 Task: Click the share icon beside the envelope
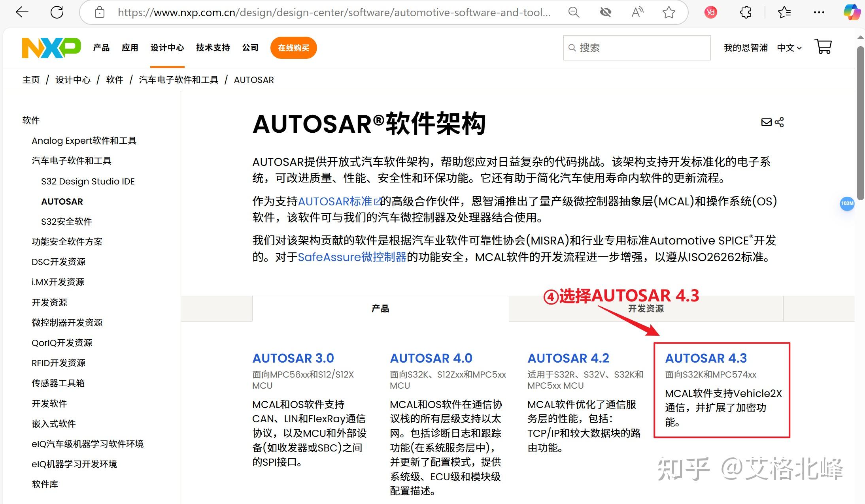tap(779, 122)
